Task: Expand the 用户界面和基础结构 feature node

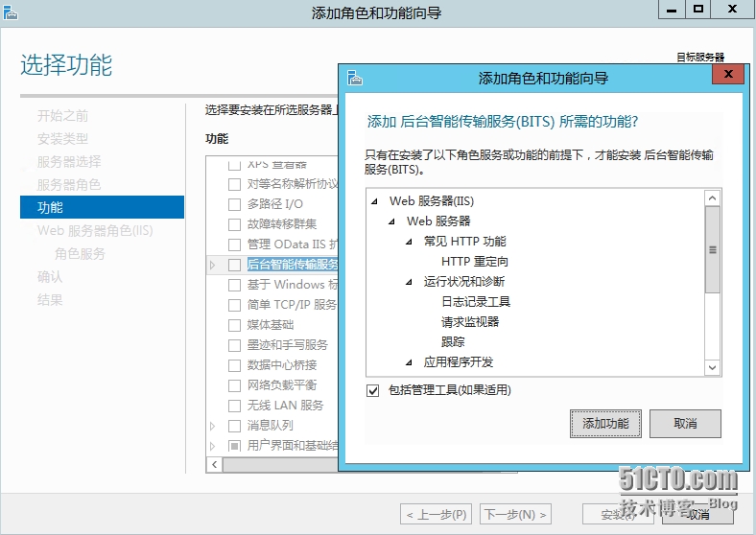Action: point(213,446)
